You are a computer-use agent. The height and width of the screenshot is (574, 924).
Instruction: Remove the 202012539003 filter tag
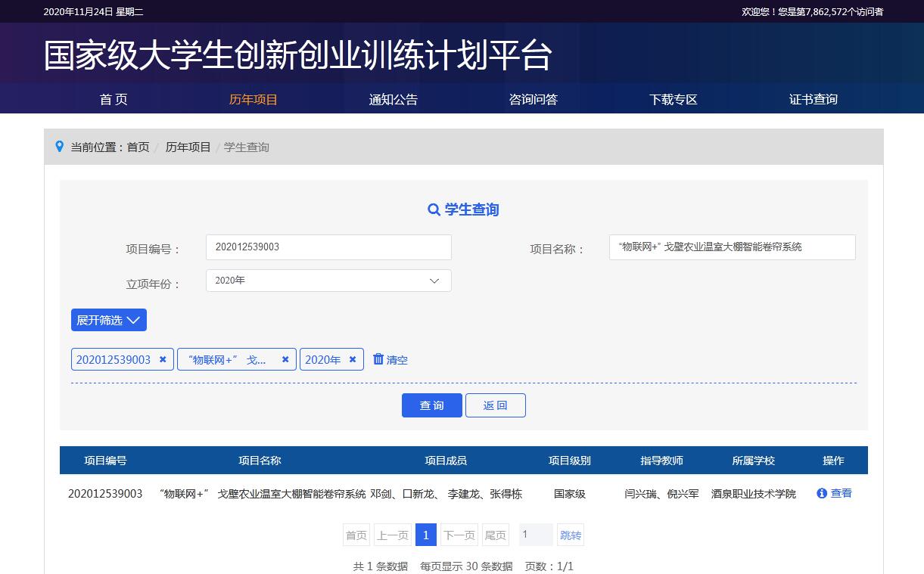point(163,360)
